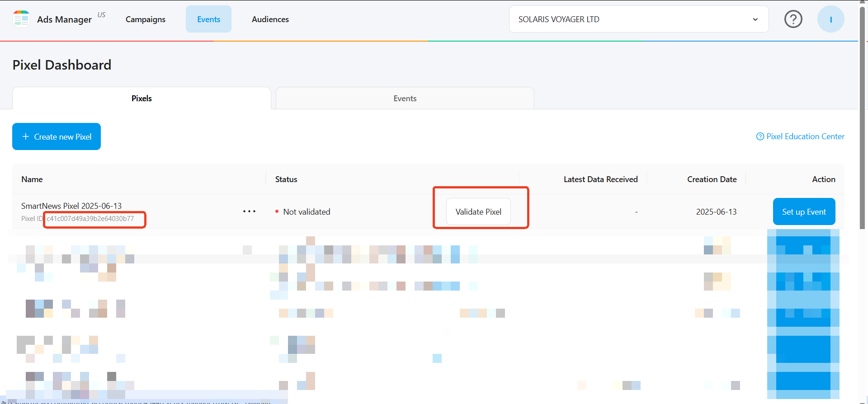The height and width of the screenshot is (404, 868).
Task: Open the Audiences menu
Action: [270, 19]
